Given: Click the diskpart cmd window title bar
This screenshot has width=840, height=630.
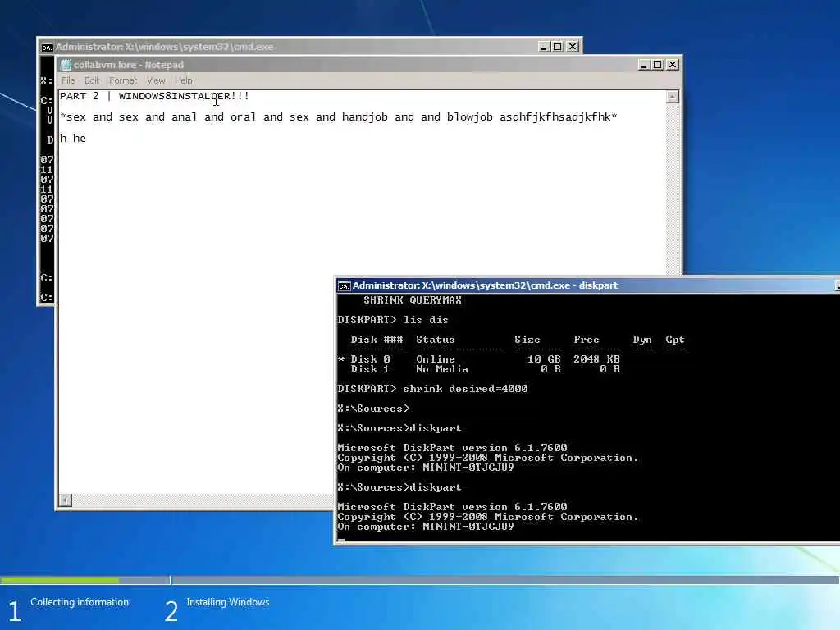Looking at the screenshot, I should click(x=587, y=285).
